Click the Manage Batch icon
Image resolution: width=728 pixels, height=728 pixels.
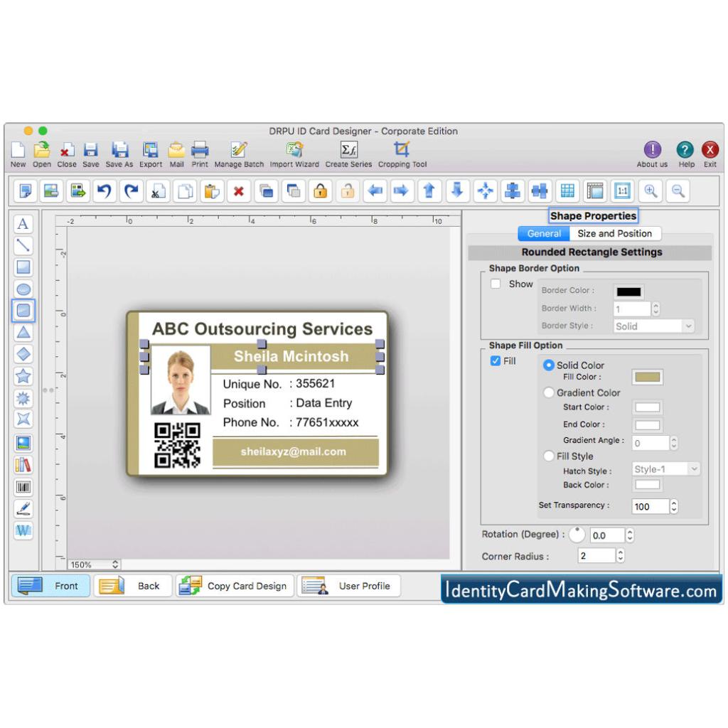tap(238, 151)
